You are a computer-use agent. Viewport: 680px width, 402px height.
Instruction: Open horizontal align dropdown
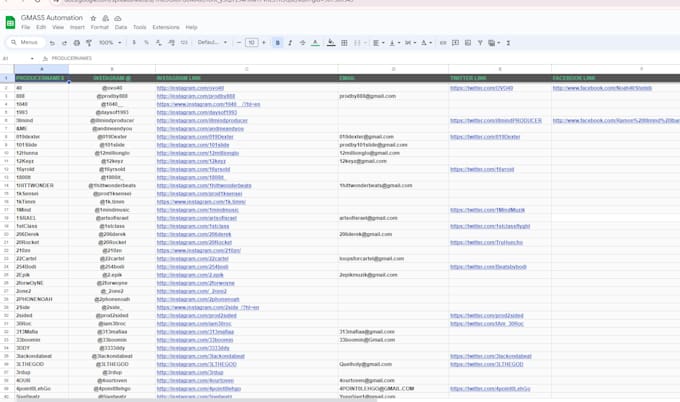pyautogui.click(x=379, y=42)
